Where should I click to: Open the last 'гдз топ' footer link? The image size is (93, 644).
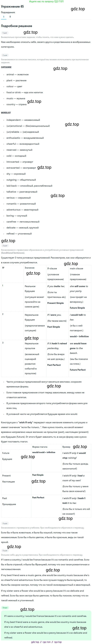pyautogui.click(x=58, y=642)
